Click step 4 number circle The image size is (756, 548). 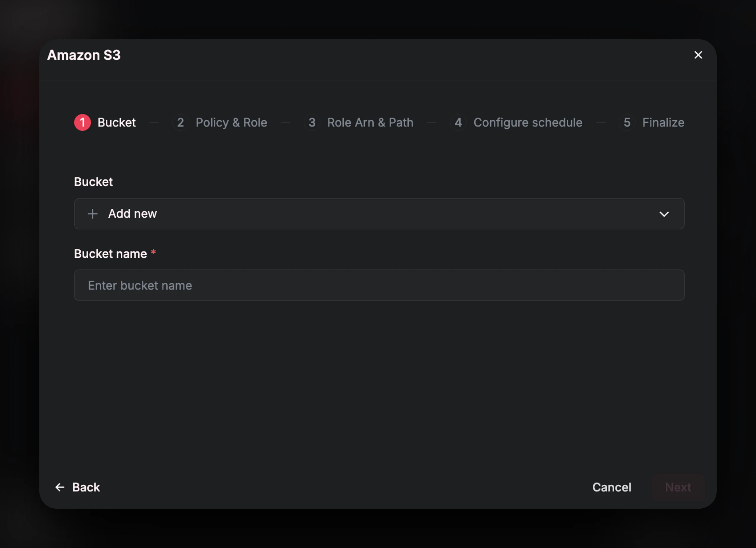[x=458, y=122]
